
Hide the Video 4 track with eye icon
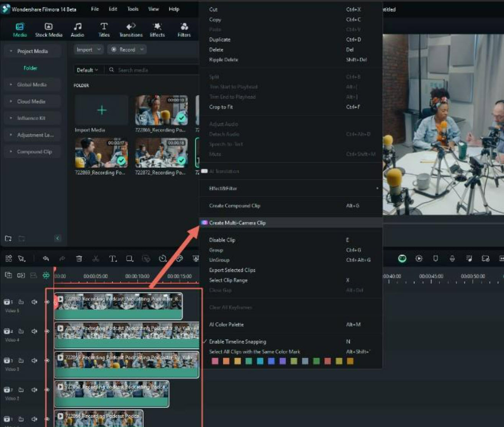point(47,331)
